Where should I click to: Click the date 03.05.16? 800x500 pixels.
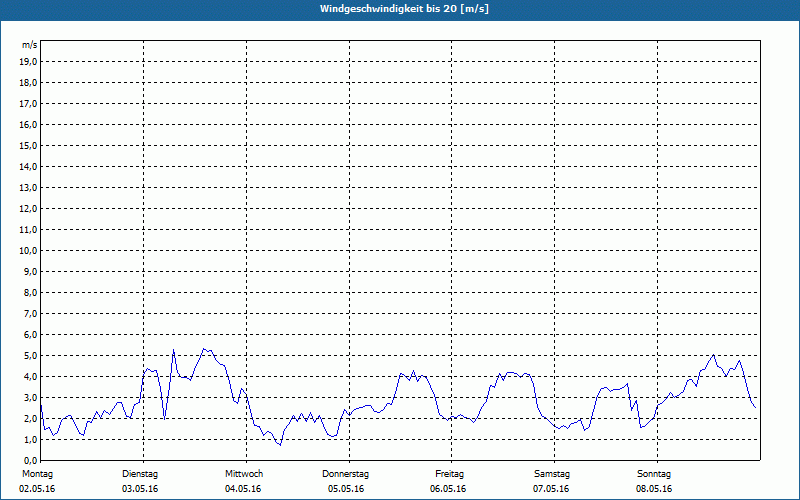(140, 489)
